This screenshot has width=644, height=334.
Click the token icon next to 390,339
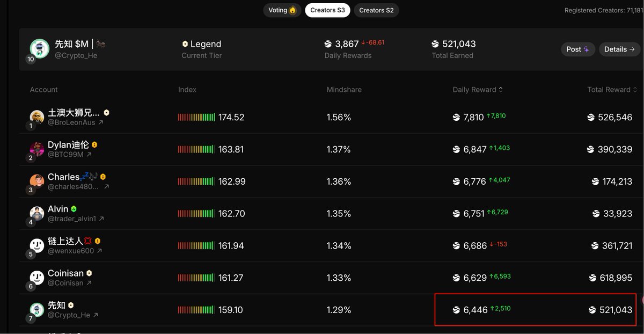point(591,149)
